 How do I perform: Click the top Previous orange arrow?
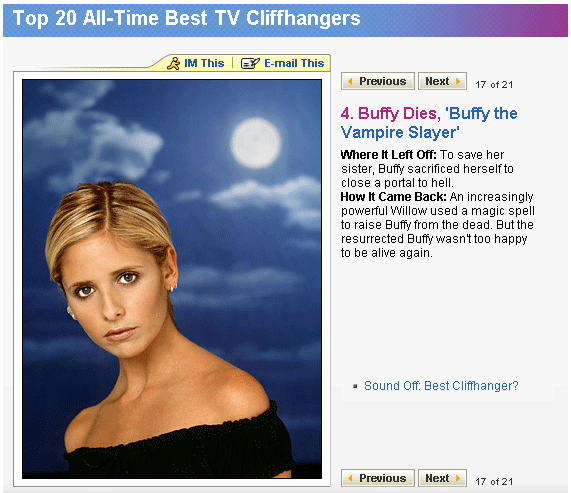coord(350,81)
